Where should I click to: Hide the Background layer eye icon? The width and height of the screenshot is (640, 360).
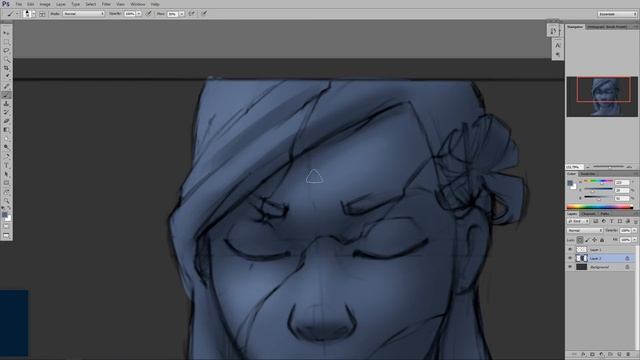coord(570,267)
